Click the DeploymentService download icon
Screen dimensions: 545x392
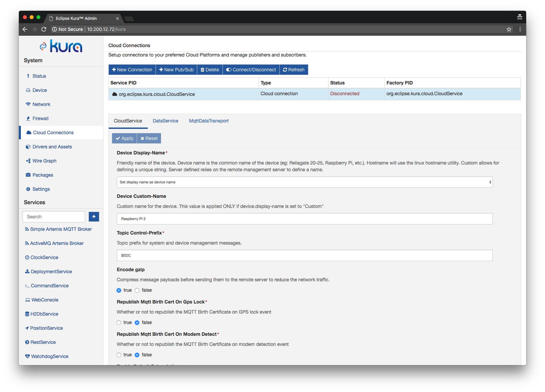27,272
